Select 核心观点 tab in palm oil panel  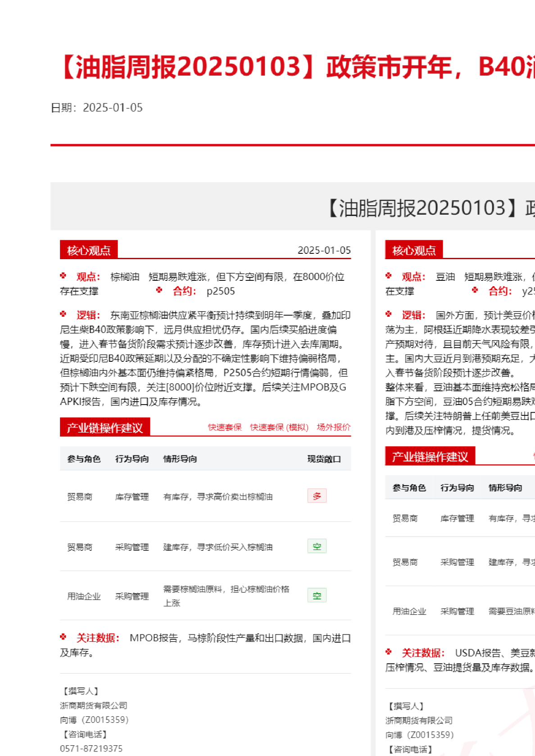(x=89, y=250)
